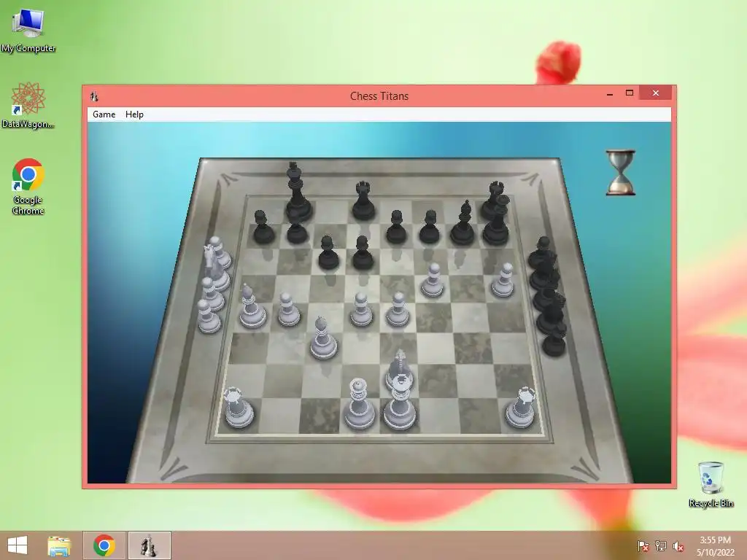Select the white pawn on f5
747x560 pixels.
[x=432, y=280]
